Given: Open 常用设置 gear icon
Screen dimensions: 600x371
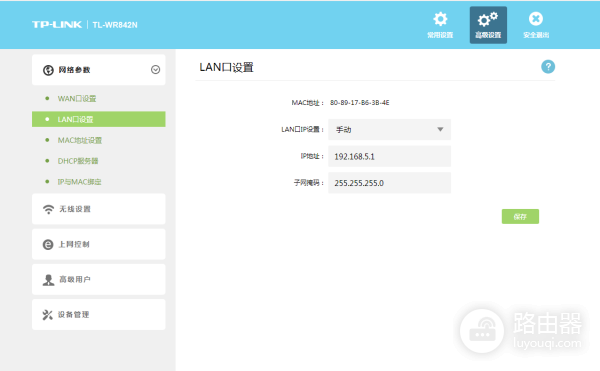Looking at the screenshot, I should (440, 19).
